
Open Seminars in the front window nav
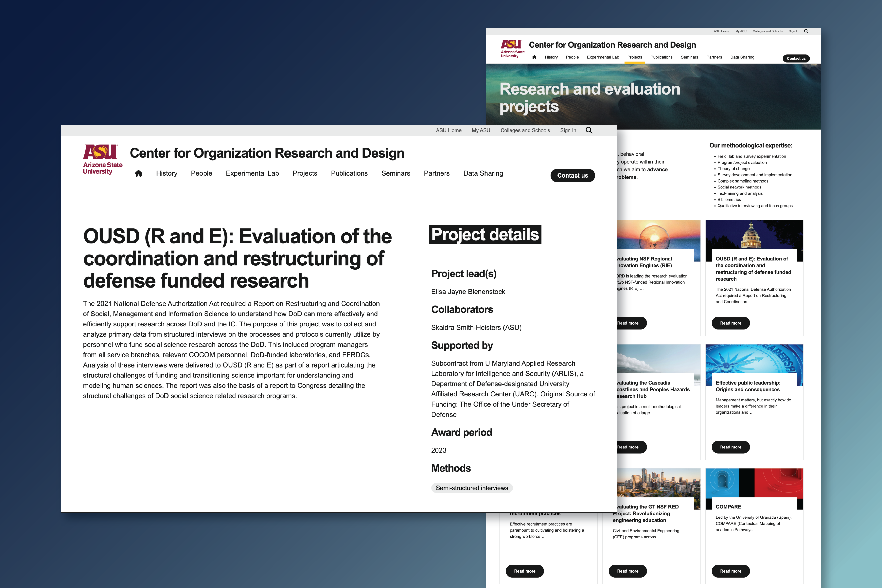point(396,173)
